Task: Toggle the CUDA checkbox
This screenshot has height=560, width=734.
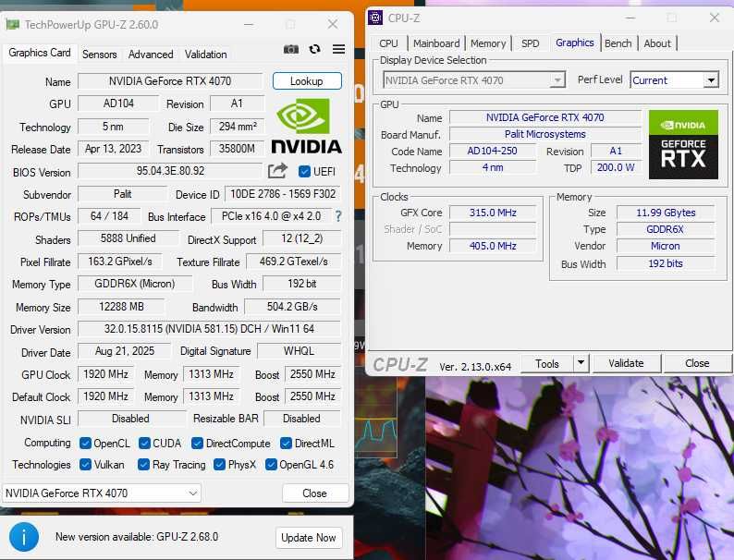Action: (144, 443)
